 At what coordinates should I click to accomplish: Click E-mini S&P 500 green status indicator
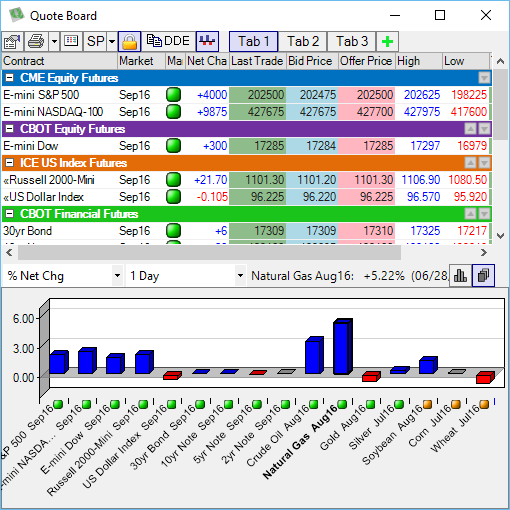[173, 95]
